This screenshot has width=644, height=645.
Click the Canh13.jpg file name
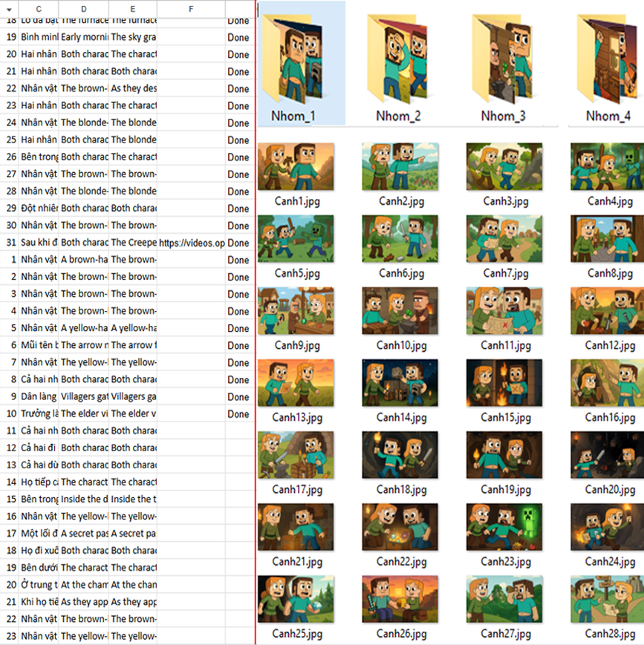[x=297, y=418]
